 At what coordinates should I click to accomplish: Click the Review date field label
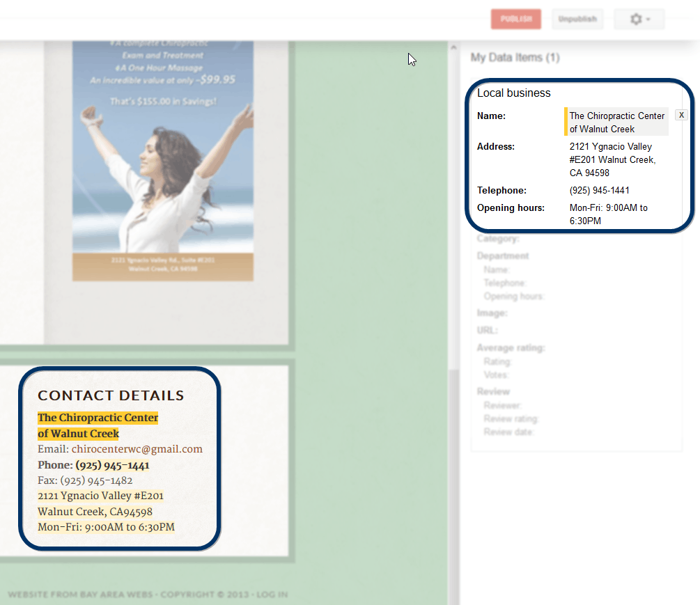pos(508,432)
